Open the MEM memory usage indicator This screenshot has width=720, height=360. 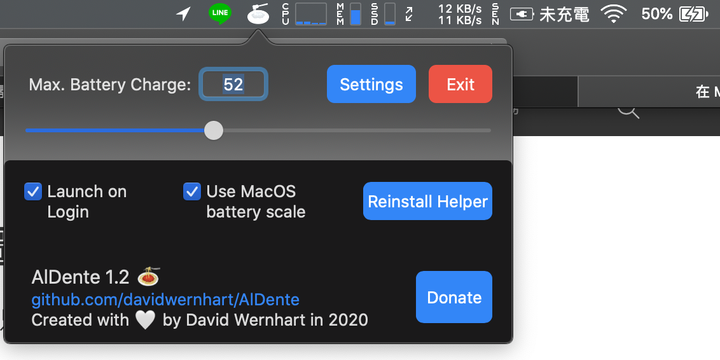coord(349,14)
